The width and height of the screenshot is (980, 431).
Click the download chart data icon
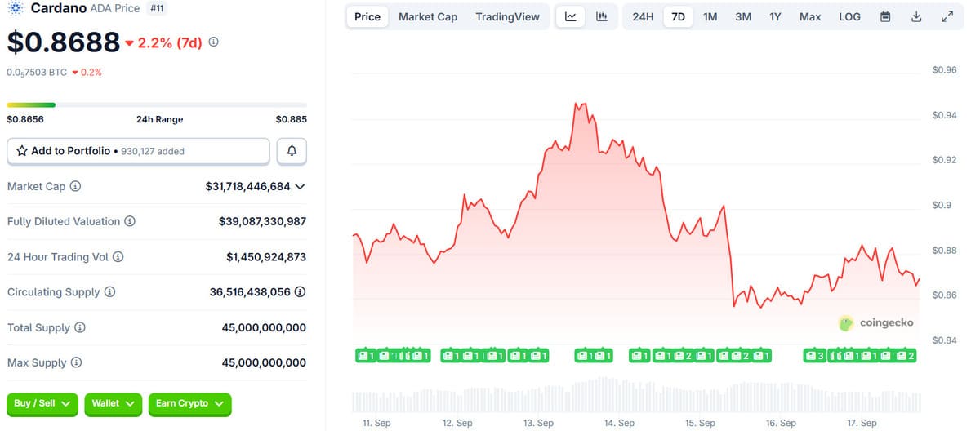tap(916, 16)
